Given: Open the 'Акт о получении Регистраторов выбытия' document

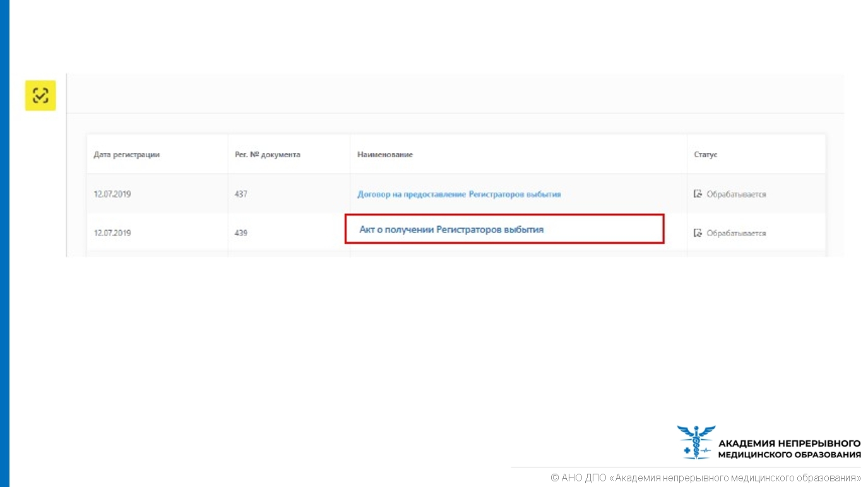Looking at the screenshot, I should click(x=451, y=229).
